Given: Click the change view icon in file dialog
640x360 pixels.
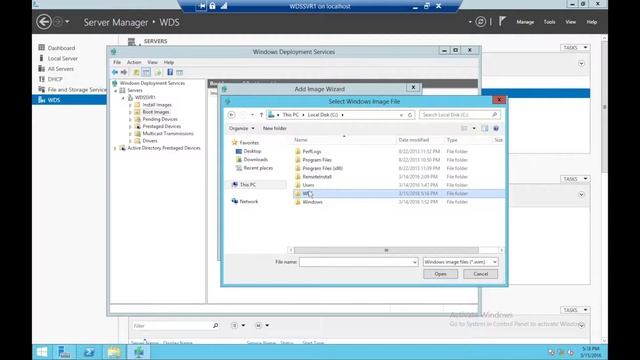Looking at the screenshot, I should [x=464, y=128].
